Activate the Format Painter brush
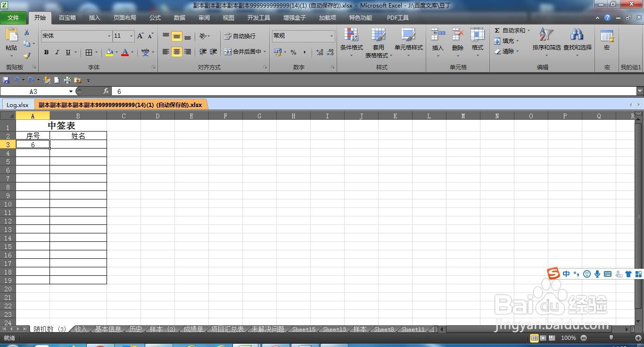The height and width of the screenshot is (347, 644). point(27,56)
